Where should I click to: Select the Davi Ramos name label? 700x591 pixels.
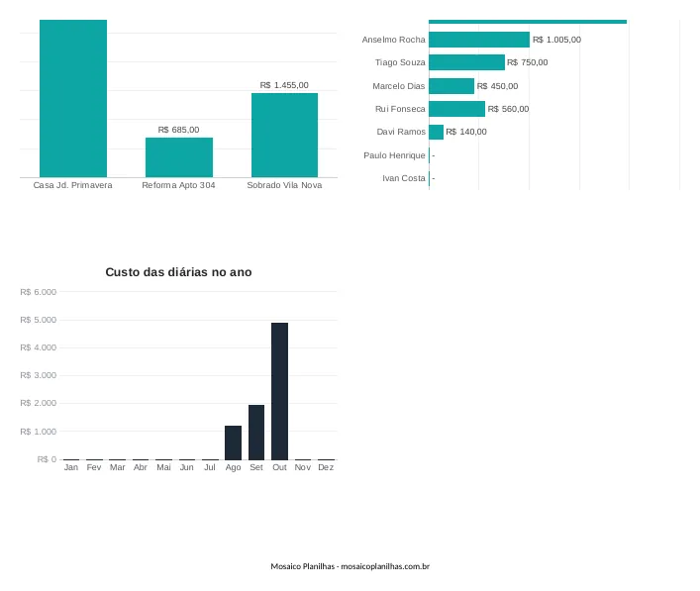click(x=401, y=132)
